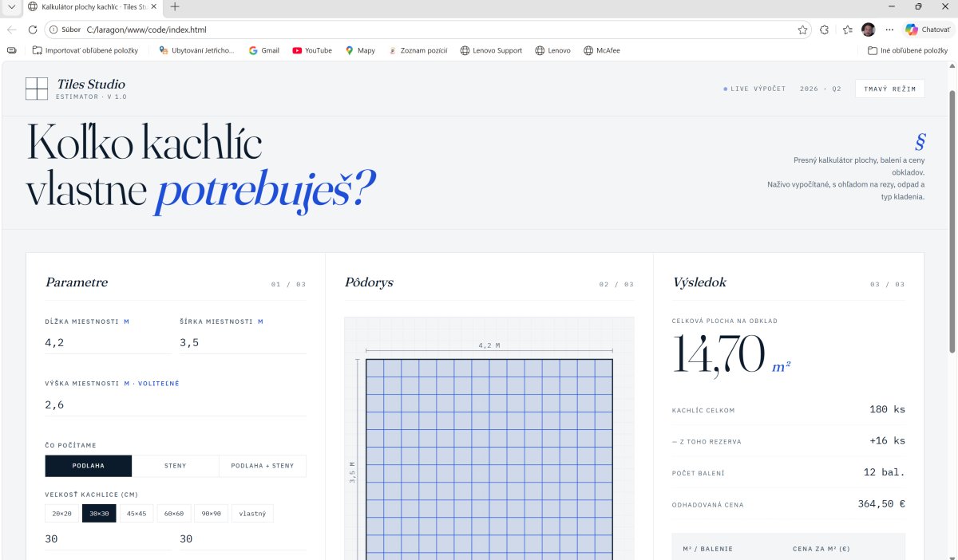The width and height of the screenshot is (958, 560).
Task: Open Copilot Chatovať button
Action: click(927, 30)
